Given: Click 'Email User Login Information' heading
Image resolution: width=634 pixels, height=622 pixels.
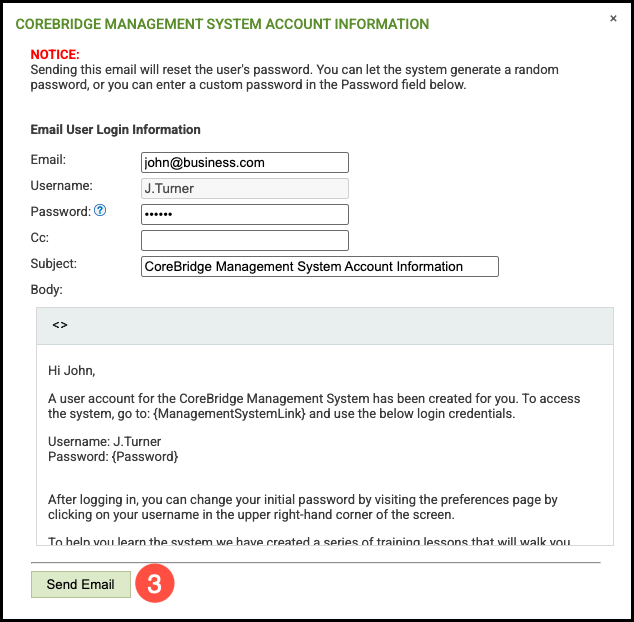Looking at the screenshot, I should coord(115,129).
